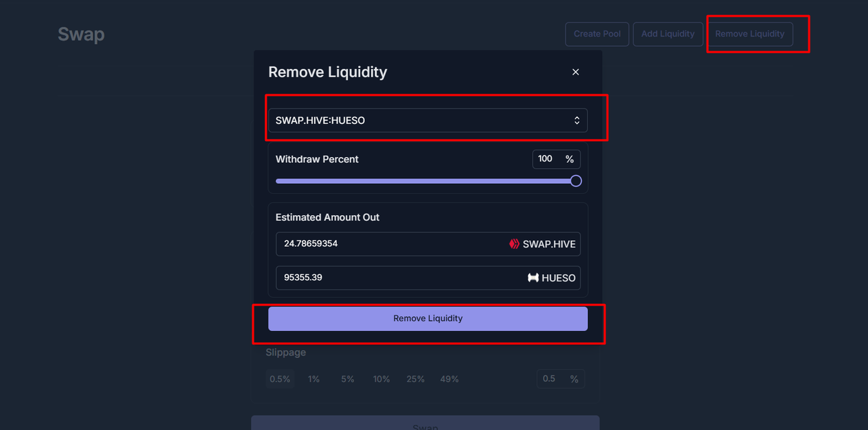Click the SWAP.HIVE estimated amount field

point(428,244)
